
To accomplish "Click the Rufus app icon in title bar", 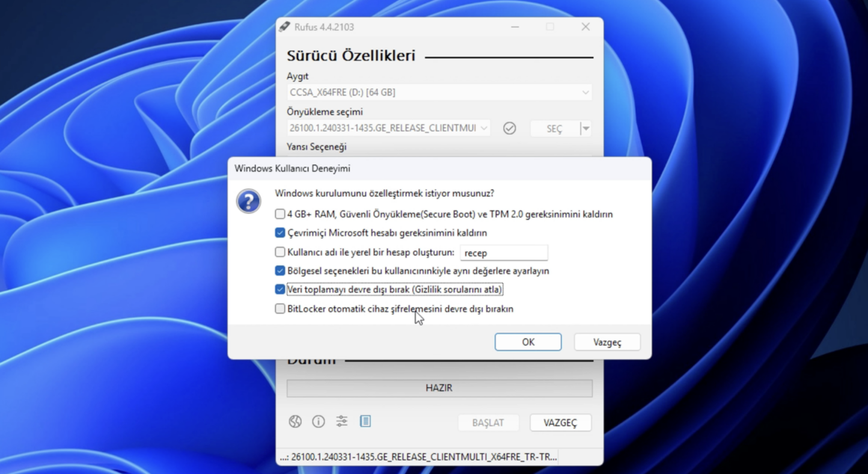I will click(x=284, y=27).
